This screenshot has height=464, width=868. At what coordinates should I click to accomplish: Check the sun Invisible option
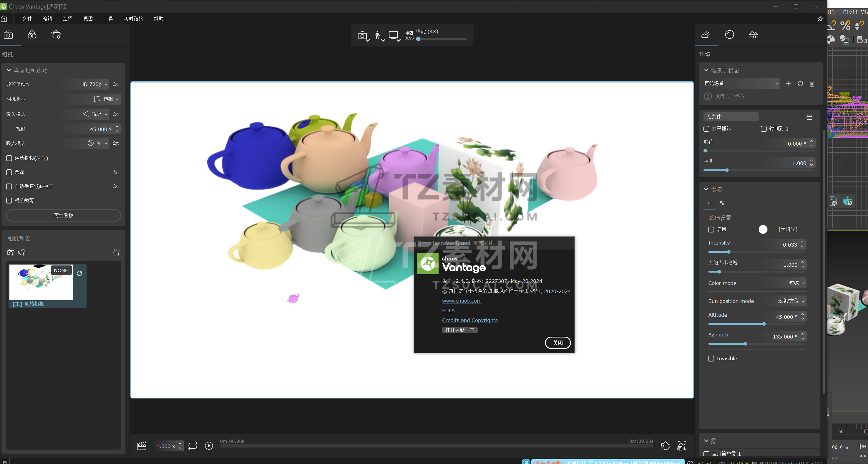click(x=711, y=359)
